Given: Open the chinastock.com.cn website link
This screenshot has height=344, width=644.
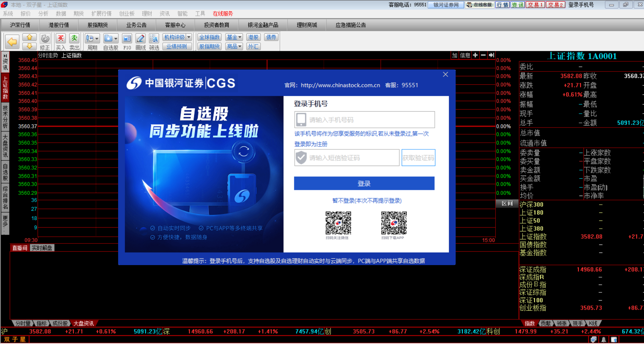Looking at the screenshot, I should pyautogui.click(x=340, y=85).
